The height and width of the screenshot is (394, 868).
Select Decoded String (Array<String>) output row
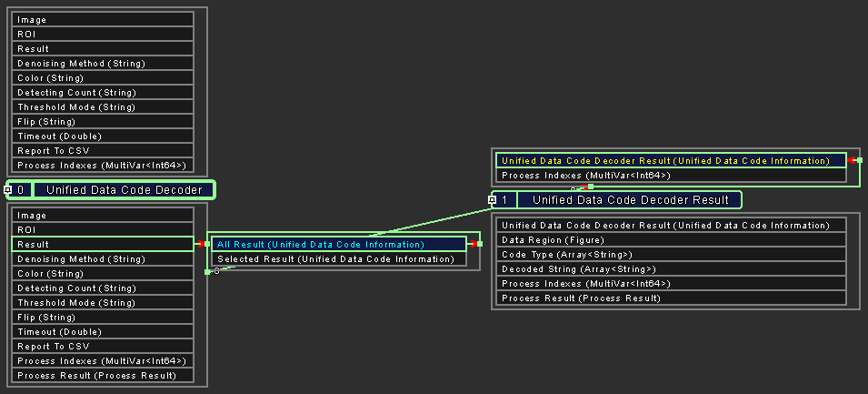(x=671, y=268)
